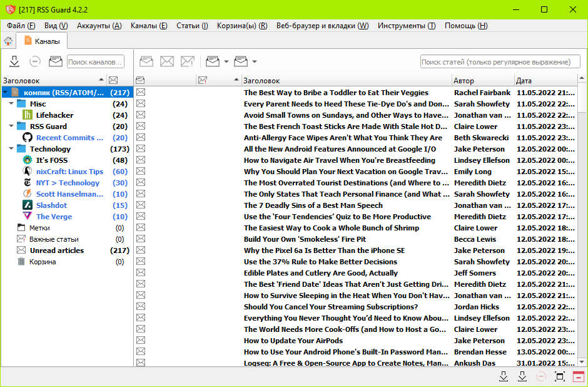Toggle read status of 'Build Your Own Smokeless Fire Pit'
The width and height of the screenshot is (588, 387).
(x=141, y=239)
